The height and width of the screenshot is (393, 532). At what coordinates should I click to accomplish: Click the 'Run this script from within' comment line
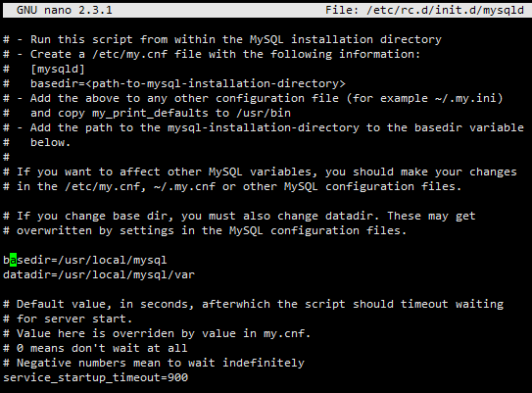coord(222,39)
